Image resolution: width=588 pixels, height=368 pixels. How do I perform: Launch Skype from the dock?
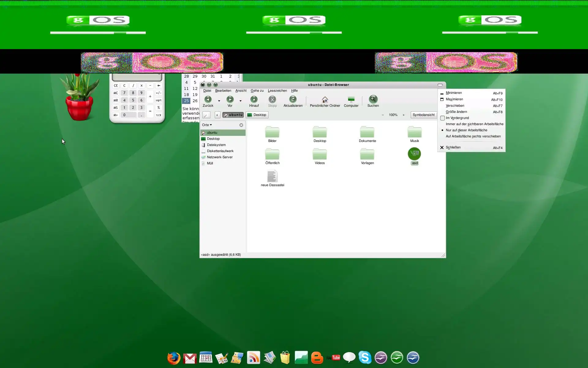[x=365, y=358]
